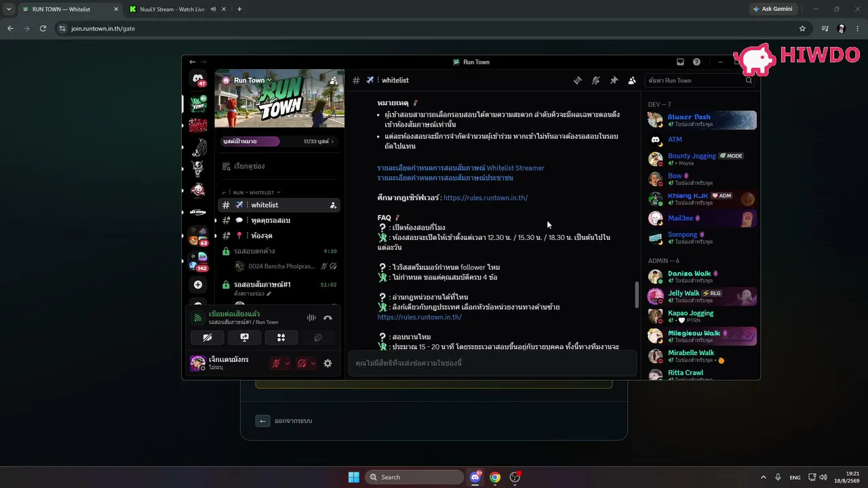Open the speech-bubble chat channel
The image size is (868, 488).
pyautogui.click(x=278, y=220)
